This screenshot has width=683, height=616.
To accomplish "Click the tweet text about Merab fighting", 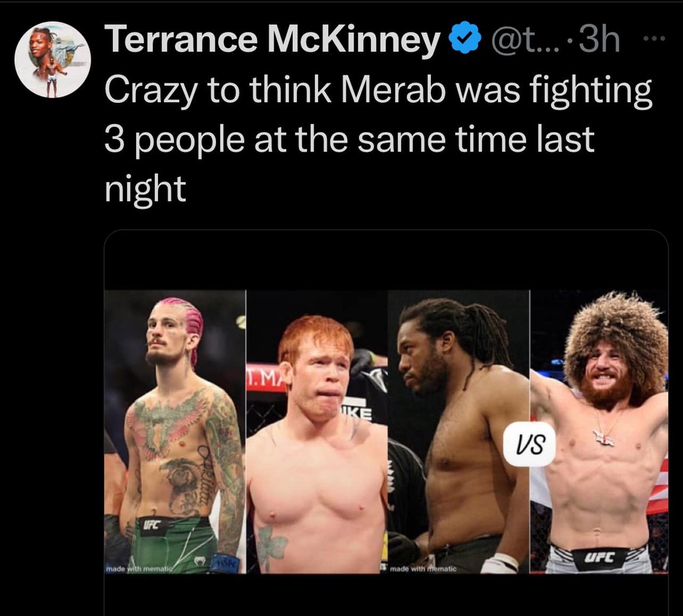I will (377, 139).
